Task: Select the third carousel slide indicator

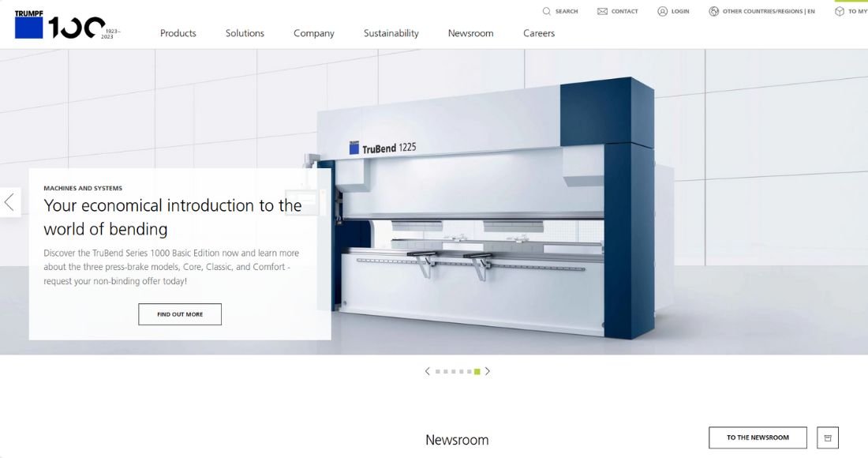Action: click(453, 371)
